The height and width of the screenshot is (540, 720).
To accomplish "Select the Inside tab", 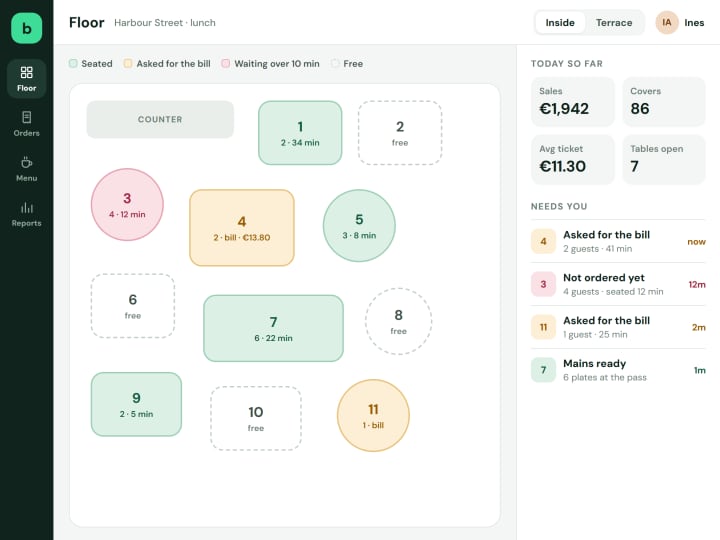I will [560, 22].
